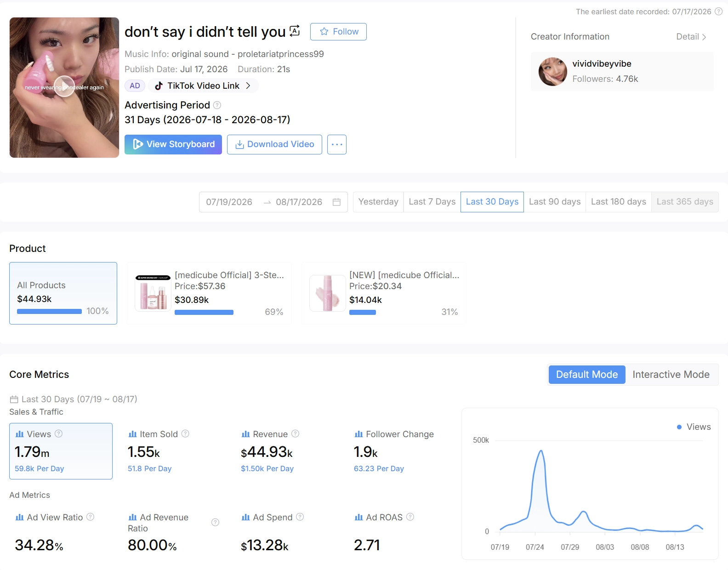Open the TikTok Video Link
728x570 pixels.
click(x=204, y=86)
